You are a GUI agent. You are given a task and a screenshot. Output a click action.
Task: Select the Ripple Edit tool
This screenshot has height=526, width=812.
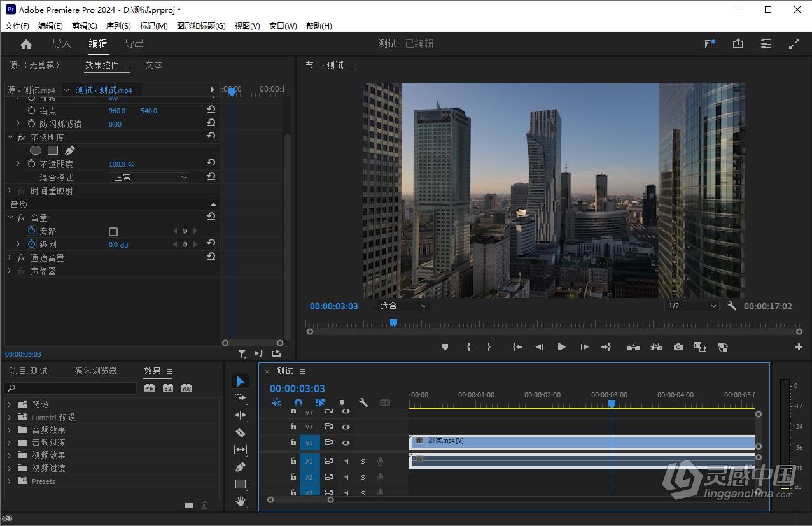241,415
